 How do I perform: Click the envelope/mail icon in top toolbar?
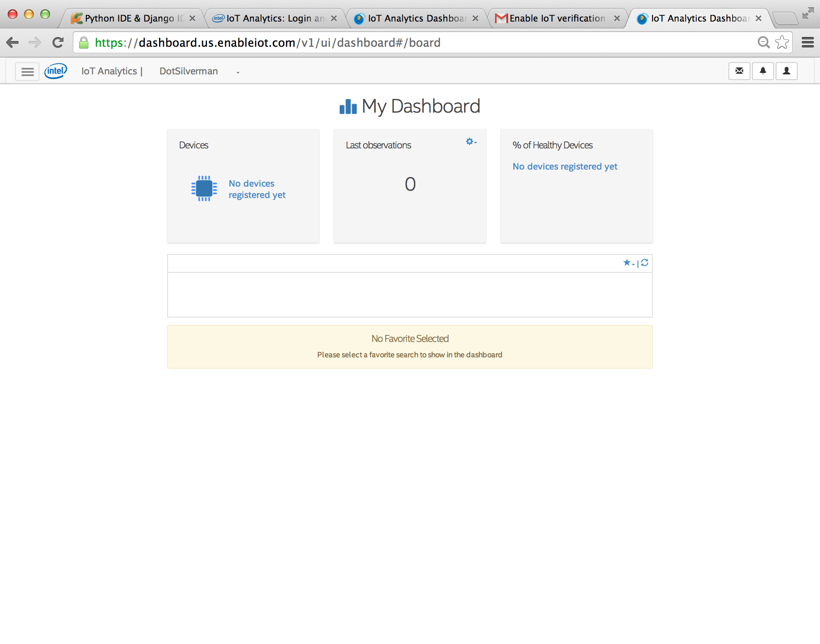click(739, 70)
